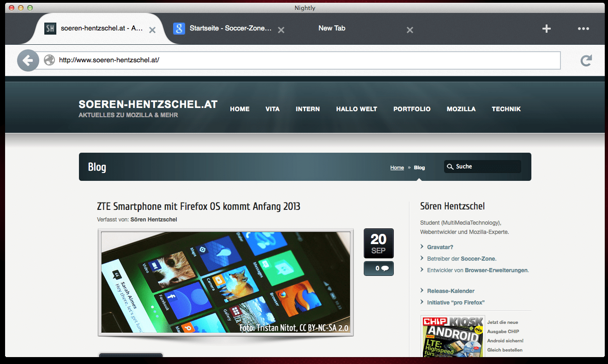
Task: Click the ad text Gleich bestellen
Action: (505, 350)
